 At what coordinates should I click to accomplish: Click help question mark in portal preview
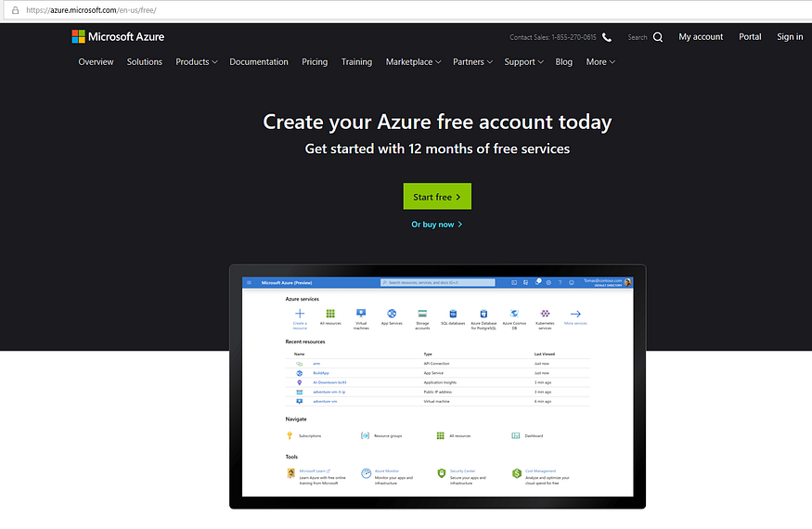tap(560, 282)
